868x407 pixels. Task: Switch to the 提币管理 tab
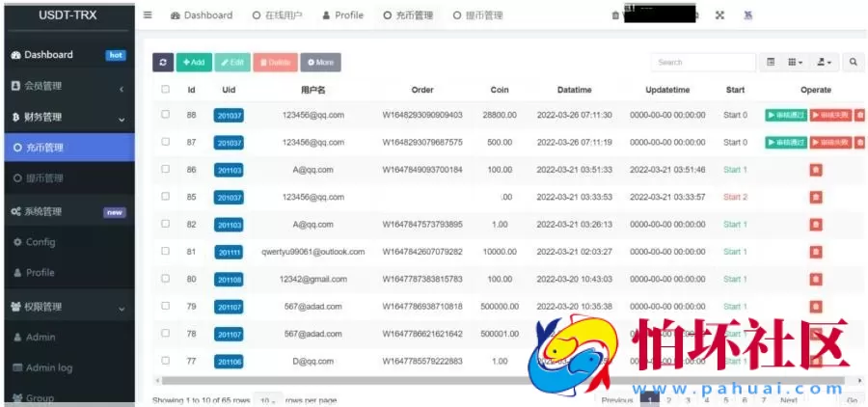click(x=477, y=15)
